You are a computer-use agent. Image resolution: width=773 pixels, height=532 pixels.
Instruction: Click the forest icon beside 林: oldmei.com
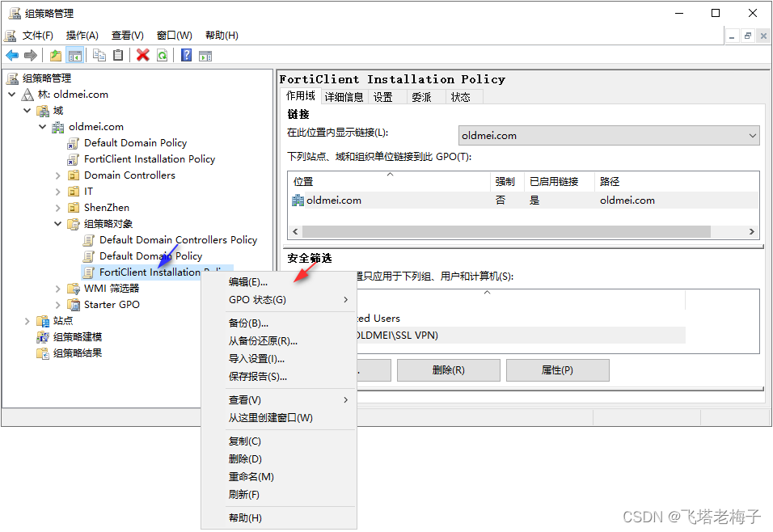pos(27,94)
